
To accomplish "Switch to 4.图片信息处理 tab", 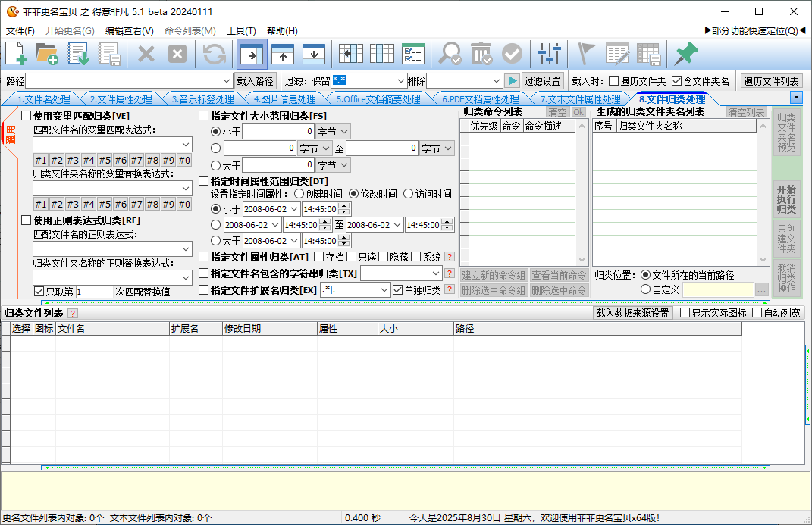I will pos(284,99).
